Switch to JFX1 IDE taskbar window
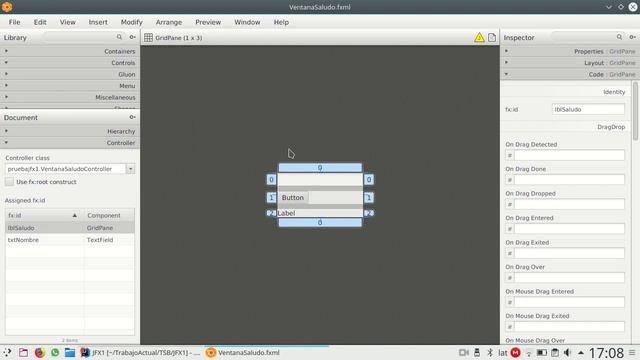 point(139,352)
